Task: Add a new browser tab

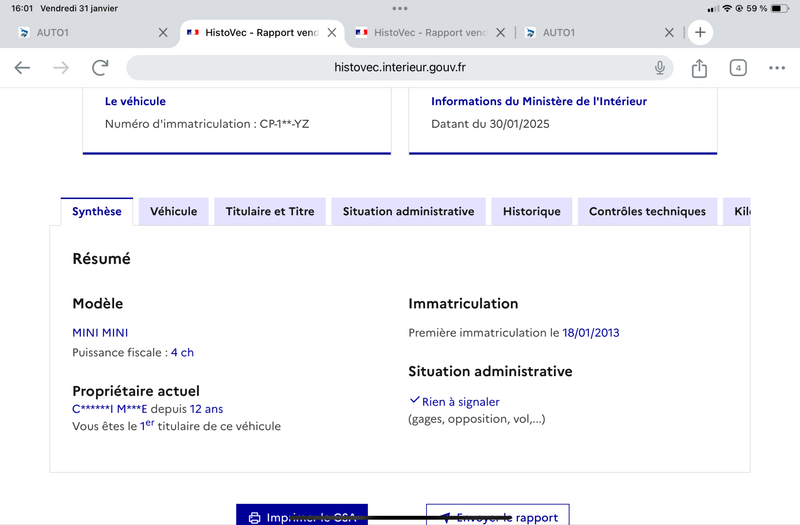Action: click(700, 33)
